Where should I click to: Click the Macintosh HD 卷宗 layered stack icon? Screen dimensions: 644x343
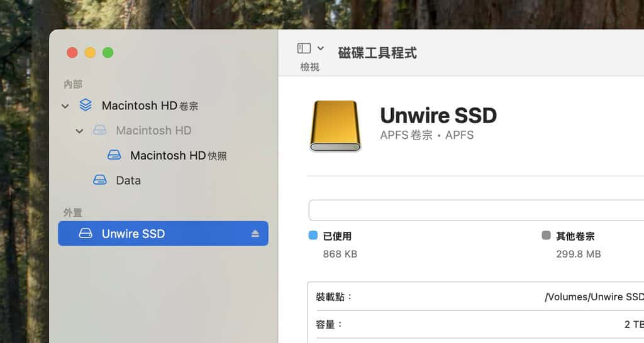(86, 106)
